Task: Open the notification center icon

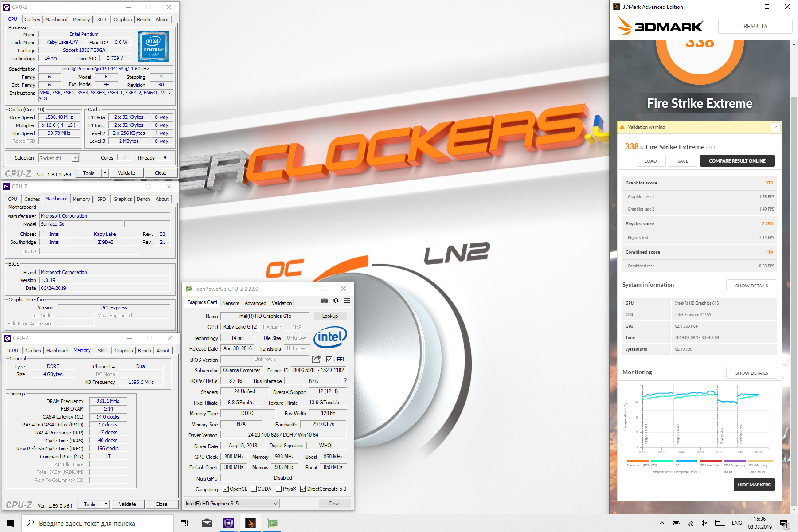Action: [x=784, y=524]
